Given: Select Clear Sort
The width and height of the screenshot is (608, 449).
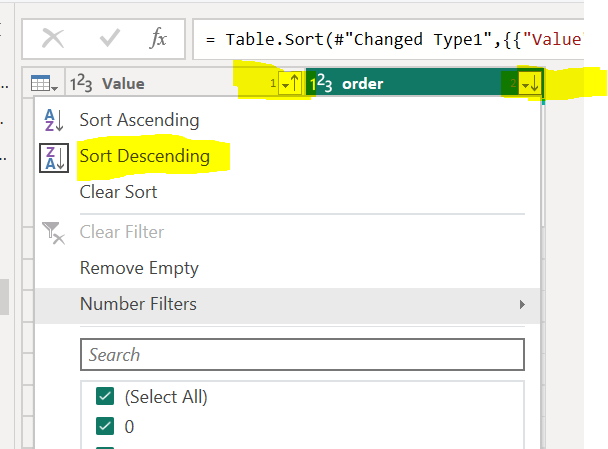Looking at the screenshot, I should point(118,192).
